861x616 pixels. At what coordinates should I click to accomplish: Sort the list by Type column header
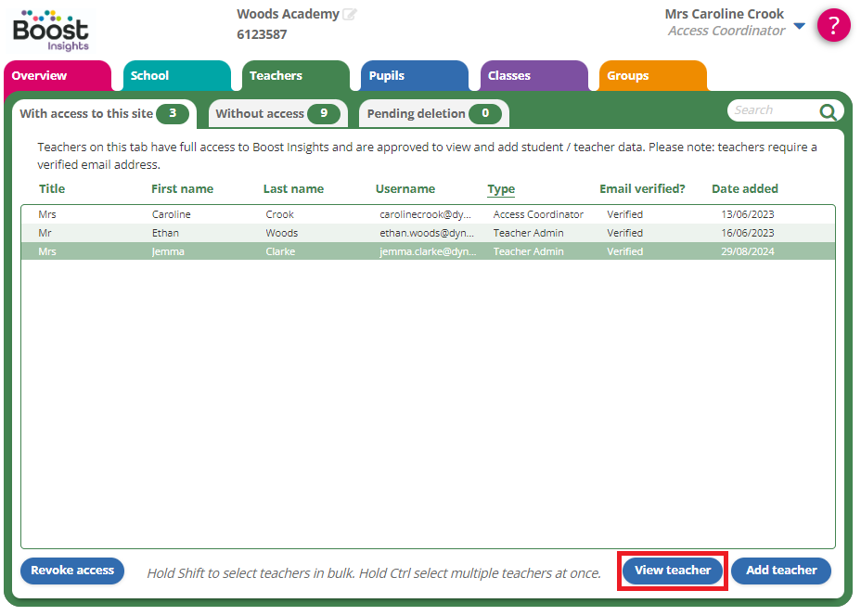click(501, 189)
